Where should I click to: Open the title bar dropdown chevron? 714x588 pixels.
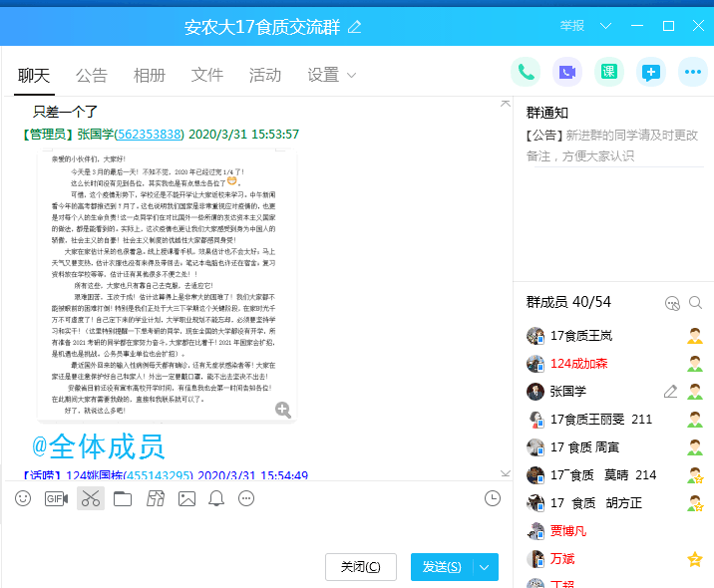[604, 26]
